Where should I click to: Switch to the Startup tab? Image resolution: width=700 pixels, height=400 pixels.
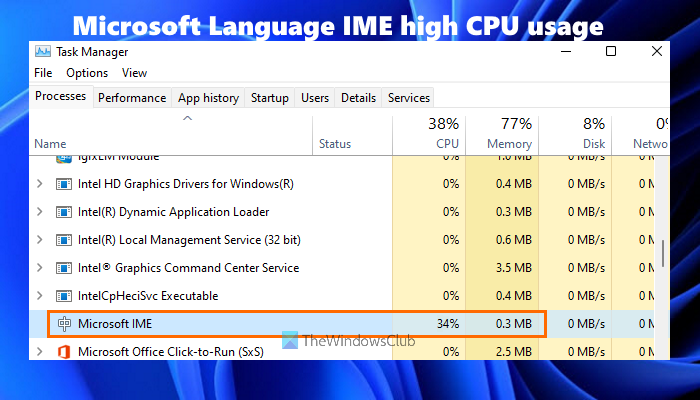(x=270, y=98)
